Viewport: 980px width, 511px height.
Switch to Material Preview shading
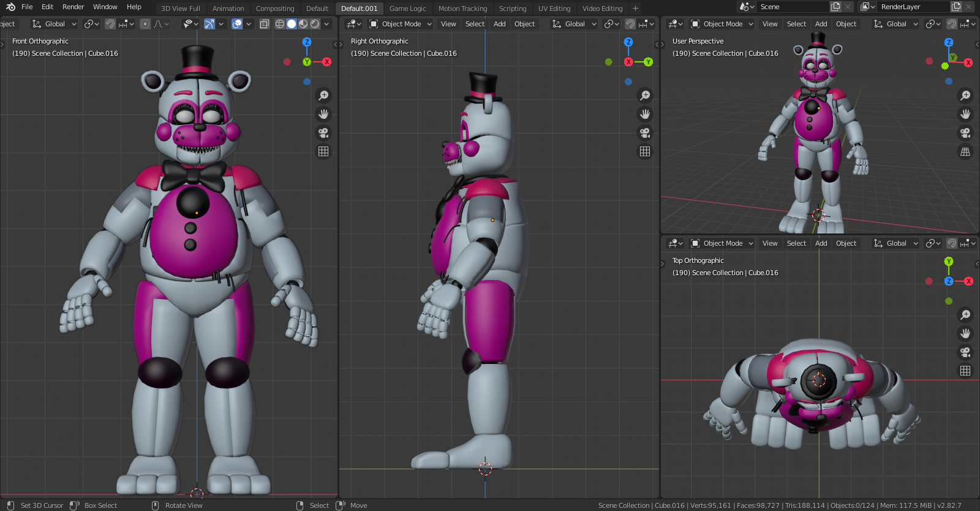coord(303,24)
